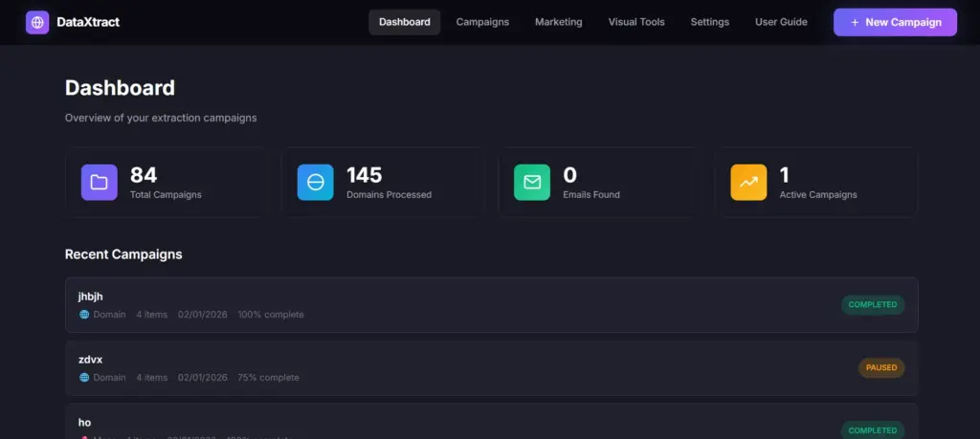Go to the Marketing tab

coord(559,23)
